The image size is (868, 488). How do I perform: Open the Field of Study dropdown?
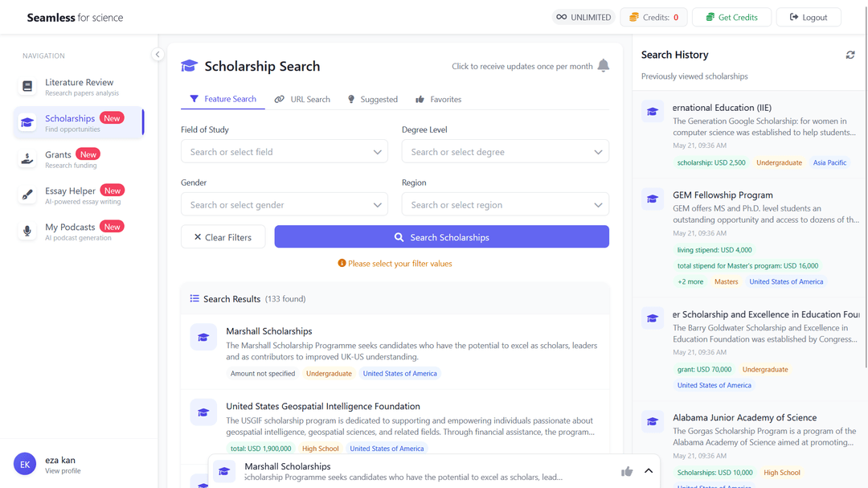point(285,152)
